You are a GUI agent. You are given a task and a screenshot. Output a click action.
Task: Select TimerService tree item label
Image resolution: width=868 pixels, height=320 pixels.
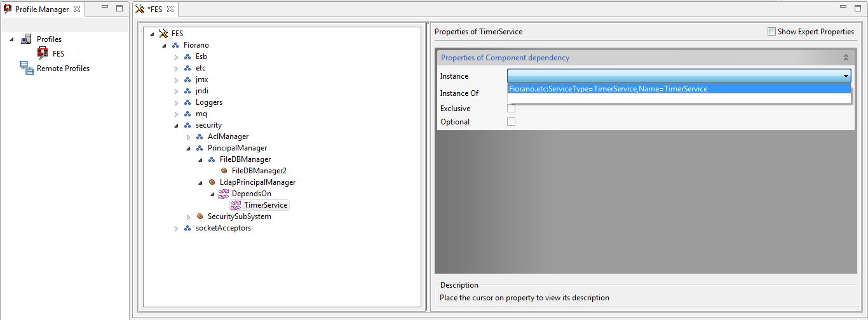click(266, 205)
